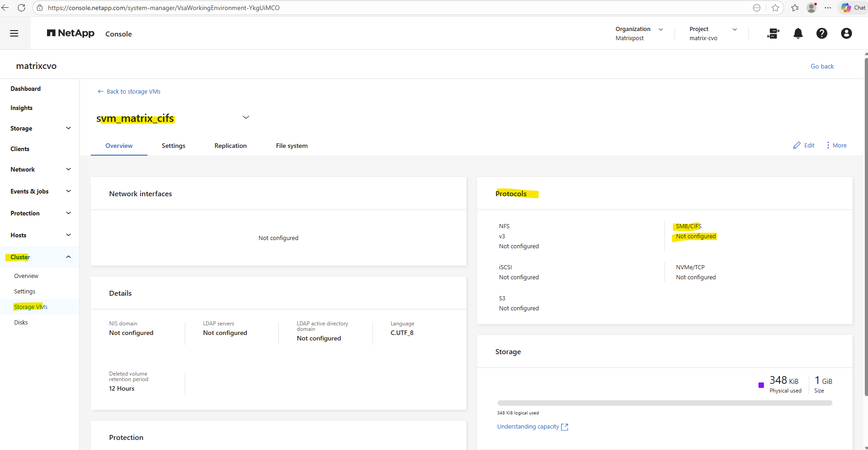Switch to the Settings tab

tap(173, 146)
